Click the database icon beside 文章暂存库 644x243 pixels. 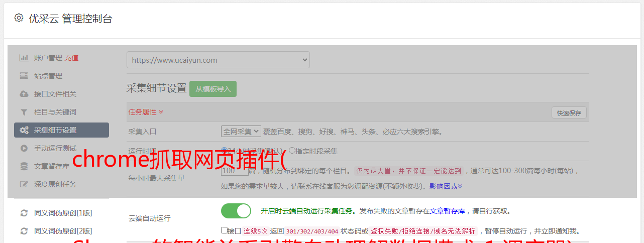click(x=24, y=166)
